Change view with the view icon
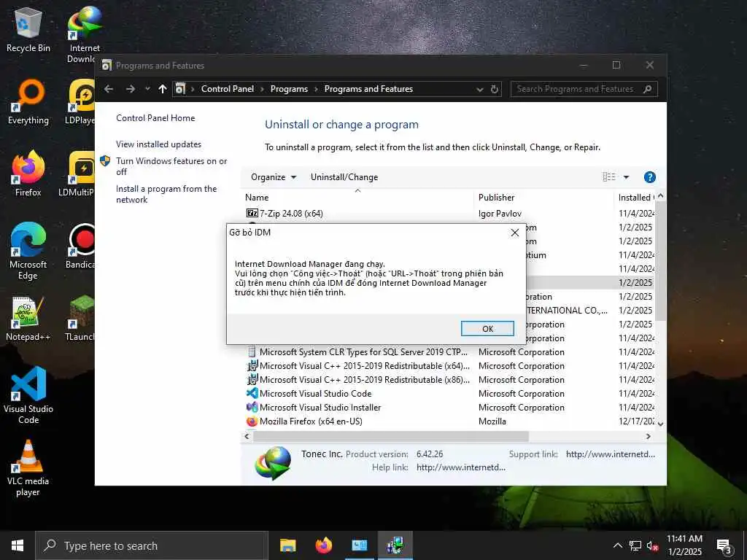 tap(609, 177)
